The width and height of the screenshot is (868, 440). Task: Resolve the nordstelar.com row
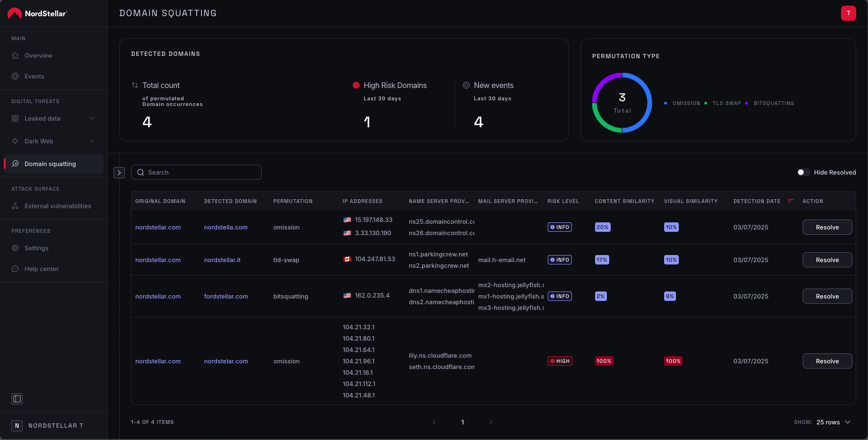coord(827,361)
